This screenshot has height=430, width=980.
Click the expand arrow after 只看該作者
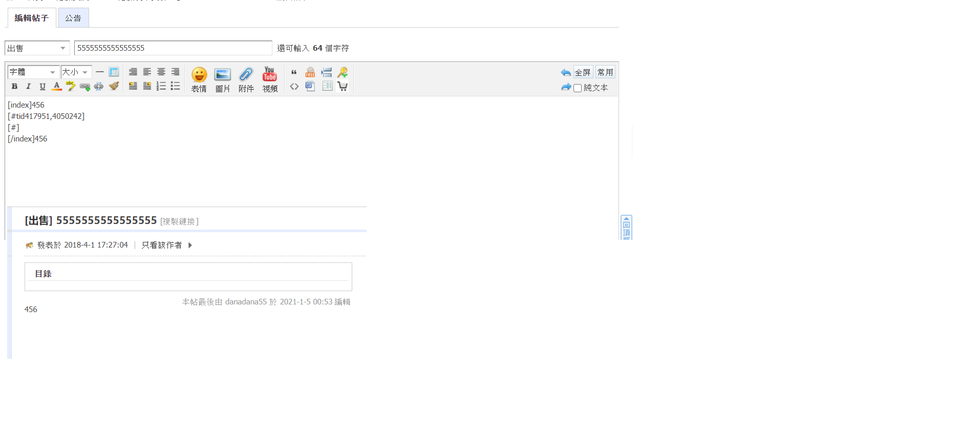pyautogui.click(x=190, y=245)
